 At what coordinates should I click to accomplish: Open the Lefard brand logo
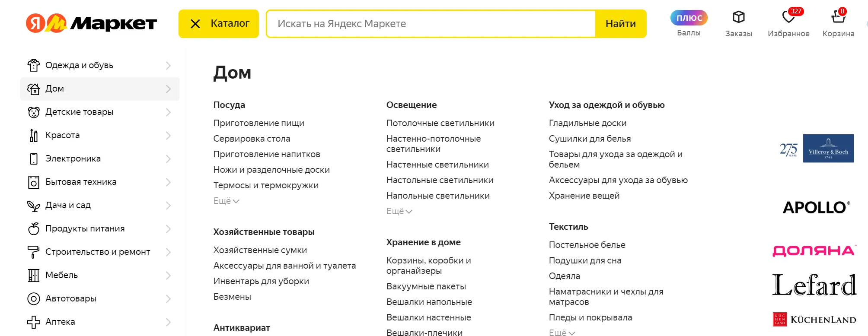(814, 285)
